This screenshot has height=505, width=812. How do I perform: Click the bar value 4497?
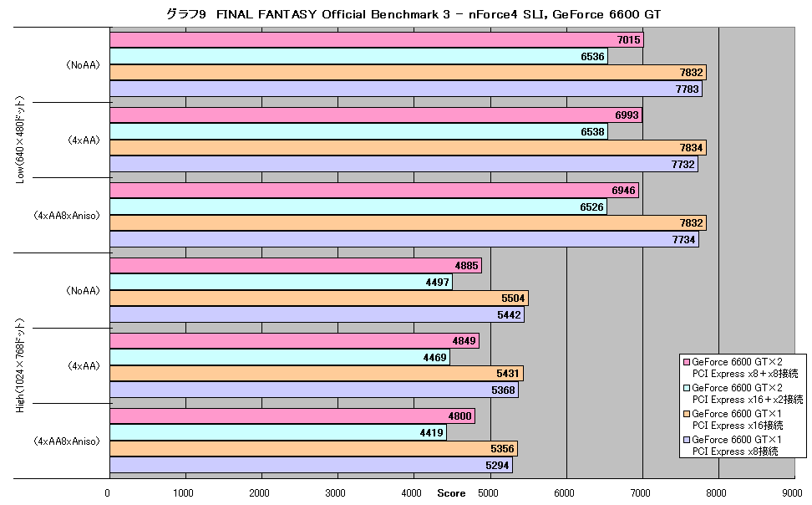click(438, 282)
